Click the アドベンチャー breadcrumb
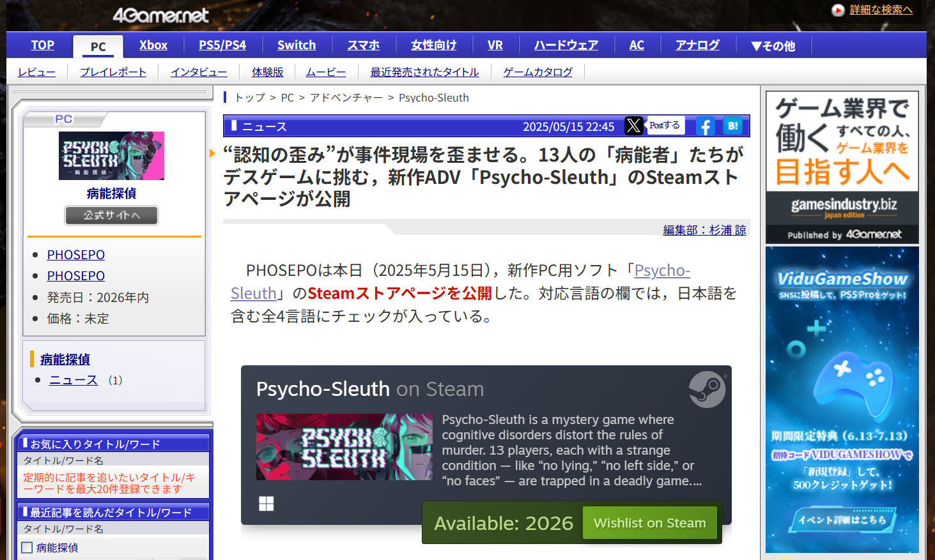The height and width of the screenshot is (560, 935). click(346, 98)
